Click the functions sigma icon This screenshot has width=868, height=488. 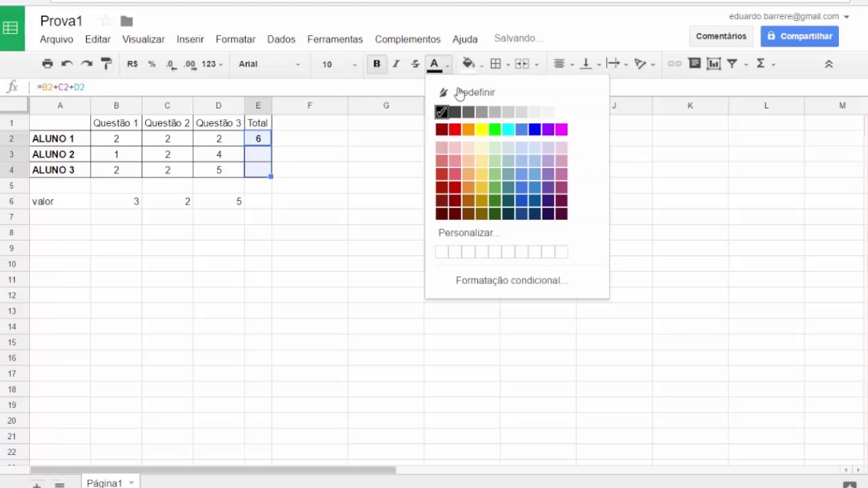pos(760,64)
